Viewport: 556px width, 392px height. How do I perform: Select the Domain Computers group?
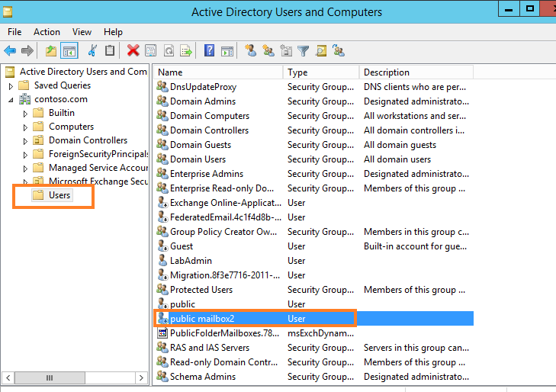point(210,116)
